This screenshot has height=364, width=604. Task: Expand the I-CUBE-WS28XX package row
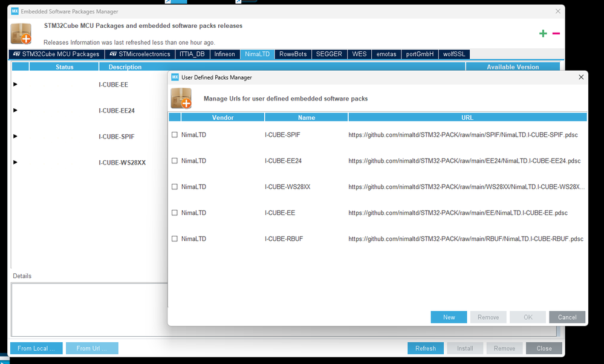click(x=15, y=162)
